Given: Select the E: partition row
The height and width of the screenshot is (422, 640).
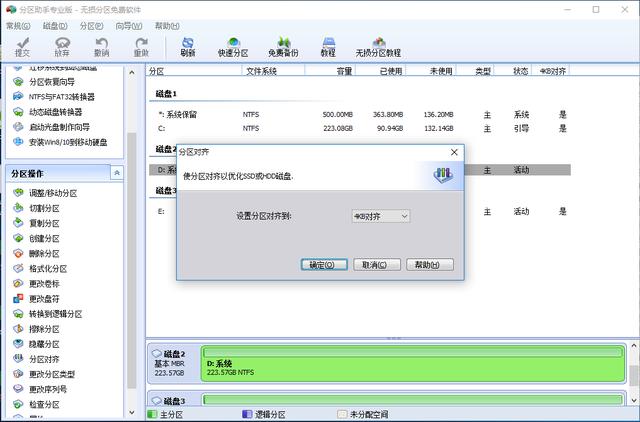Looking at the screenshot, I should [360, 211].
